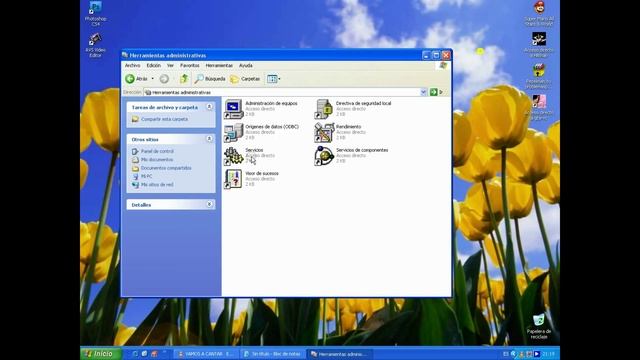The height and width of the screenshot is (360, 640).
Task: Click the green Ir go button
Action: (x=433, y=92)
